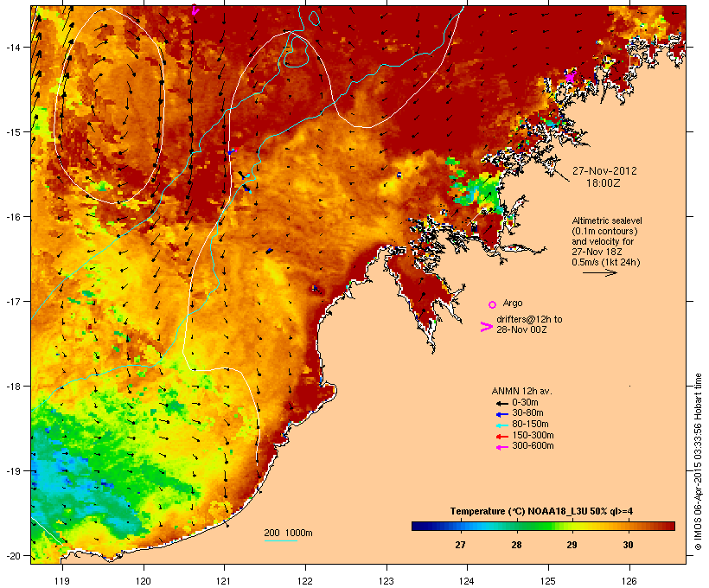Click the '150-300m' depth label
The height and width of the screenshot is (588, 709).
click(x=533, y=435)
